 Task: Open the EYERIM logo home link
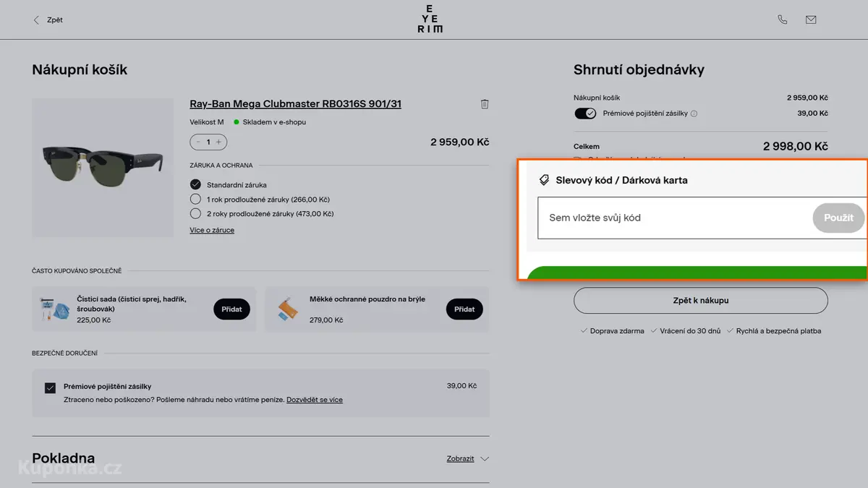click(430, 20)
